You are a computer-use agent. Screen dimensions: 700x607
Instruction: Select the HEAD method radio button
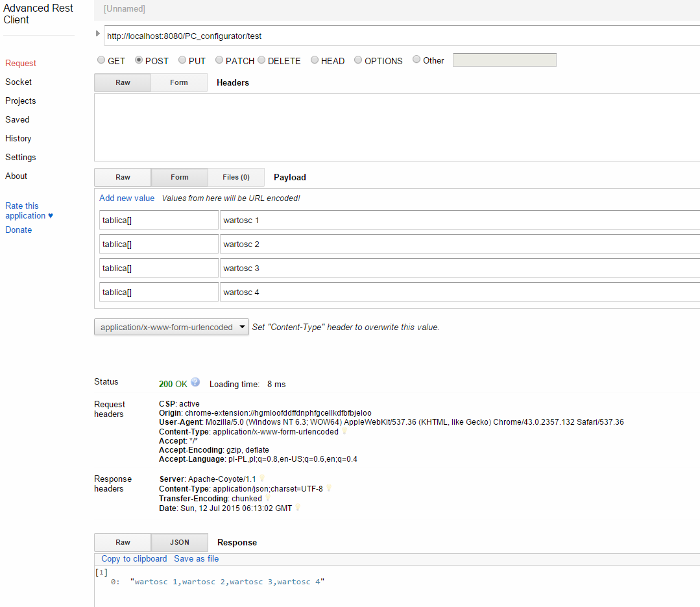coord(315,60)
